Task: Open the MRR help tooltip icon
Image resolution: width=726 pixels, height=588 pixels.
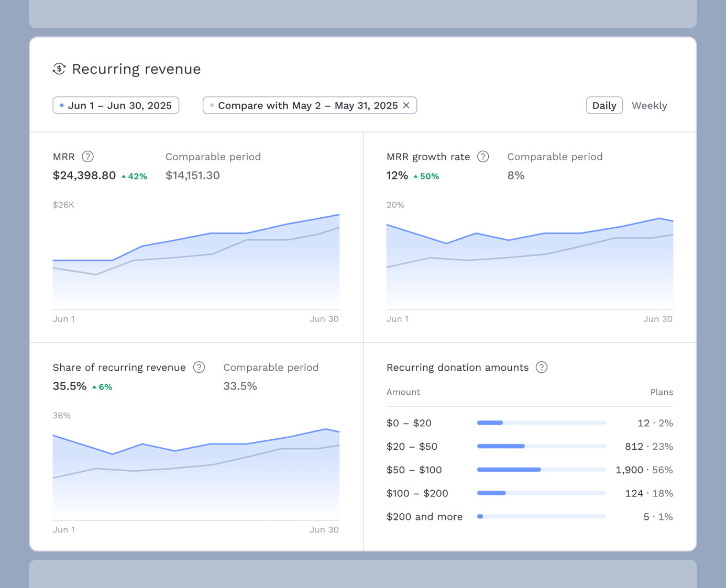Action: [88, 157]
